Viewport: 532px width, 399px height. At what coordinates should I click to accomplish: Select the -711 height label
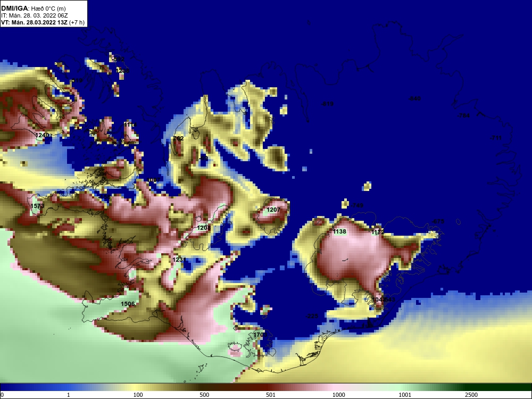click(x=496, y=138)
